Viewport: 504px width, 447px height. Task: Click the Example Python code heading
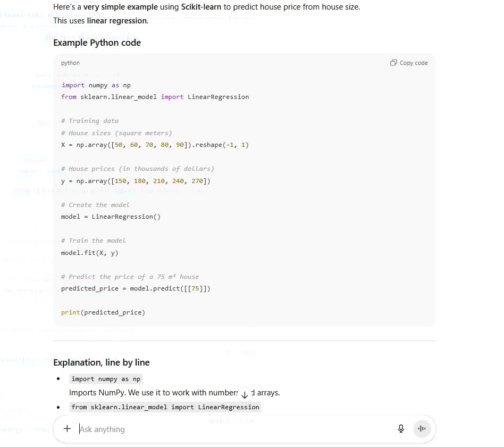97,42
